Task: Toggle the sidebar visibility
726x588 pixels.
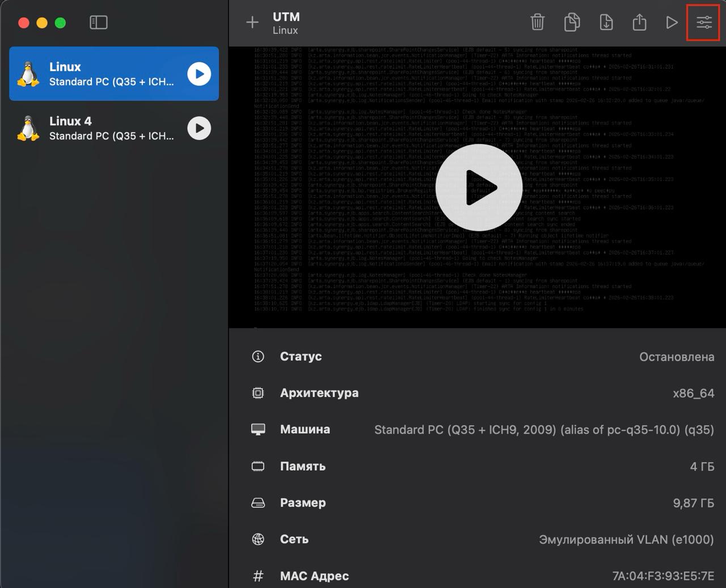Action: click(x=99, y=23)
